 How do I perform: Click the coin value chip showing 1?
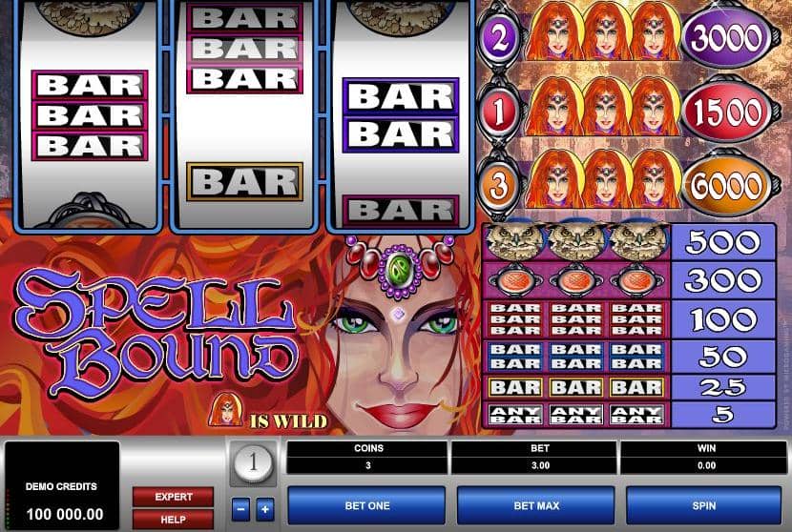pos(253,462)
